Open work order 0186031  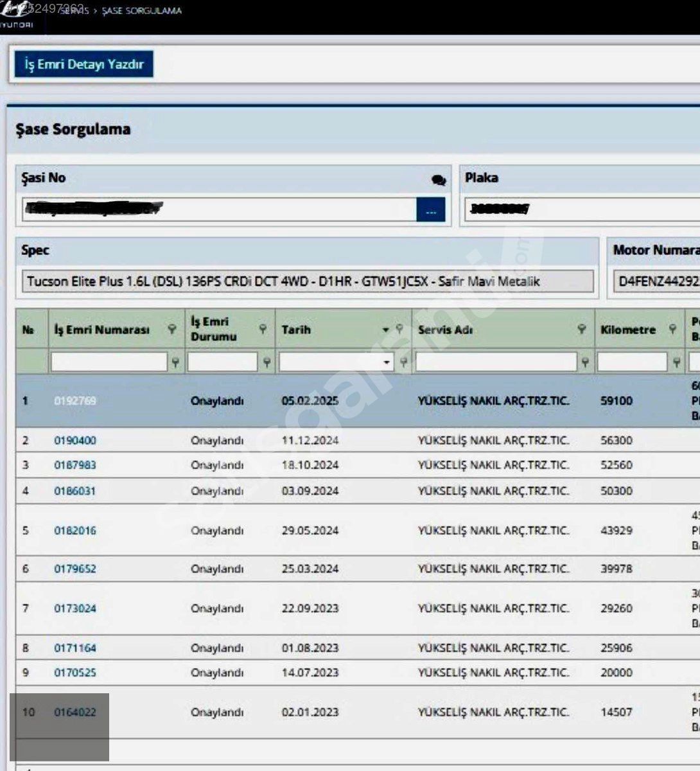(x=75, y=491)
